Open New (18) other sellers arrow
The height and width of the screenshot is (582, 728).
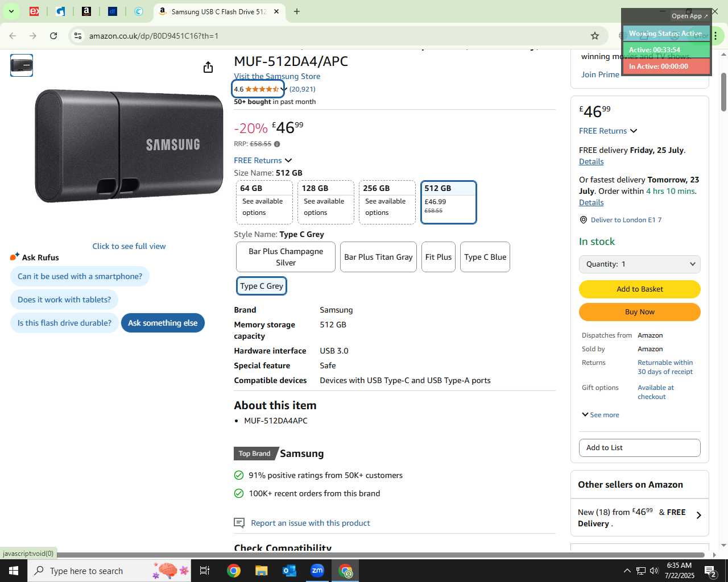click(x=698, y=516)
